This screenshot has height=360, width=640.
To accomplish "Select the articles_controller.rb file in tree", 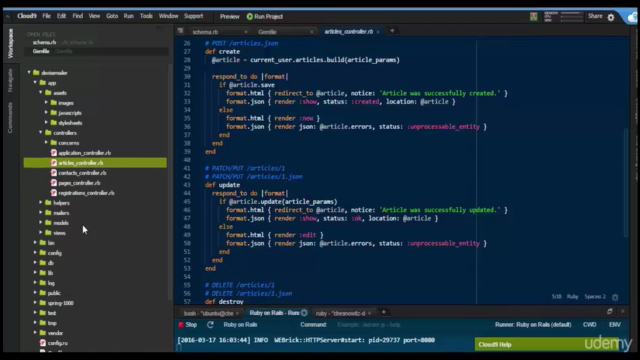I will [x=95, y=163].
